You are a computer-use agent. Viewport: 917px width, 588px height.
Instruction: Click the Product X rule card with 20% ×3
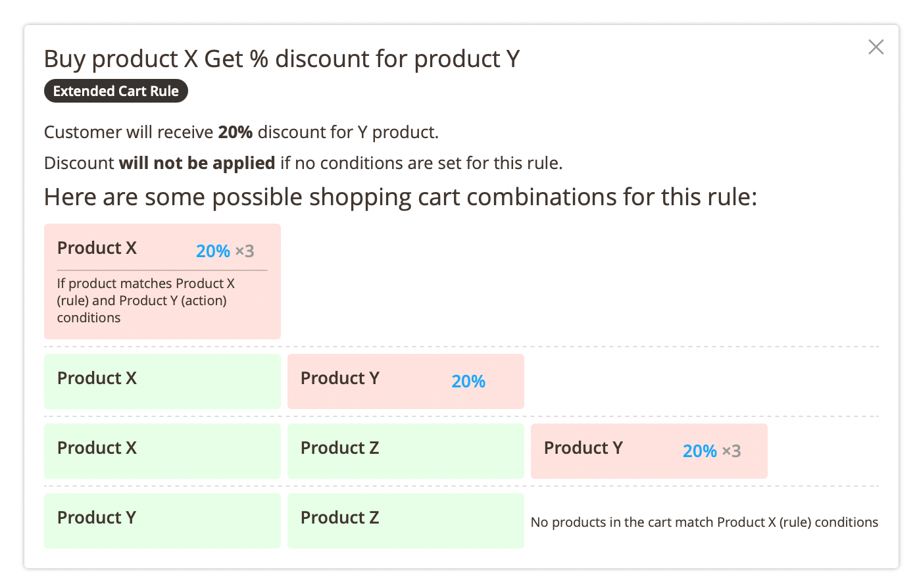[162, 281]
